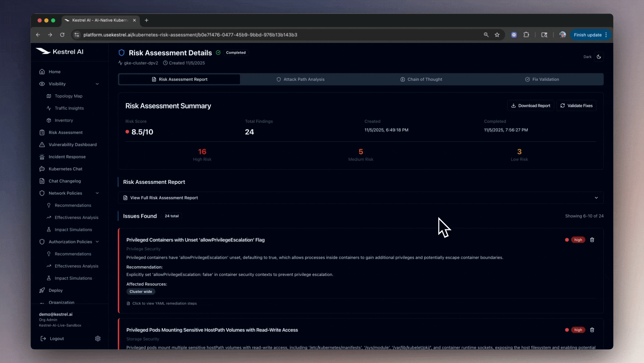
Task: Toggle the Dark mode moon switch
Action: tap(599, 57)
